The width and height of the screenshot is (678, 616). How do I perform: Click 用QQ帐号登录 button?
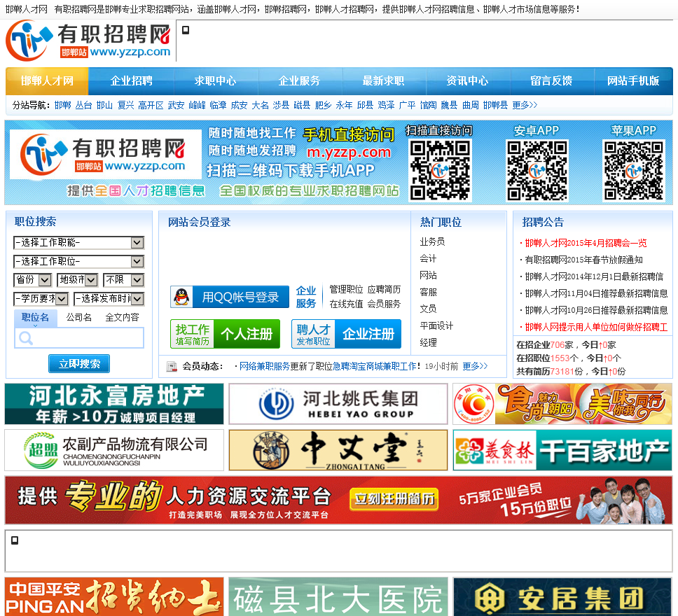coord(230,297)
